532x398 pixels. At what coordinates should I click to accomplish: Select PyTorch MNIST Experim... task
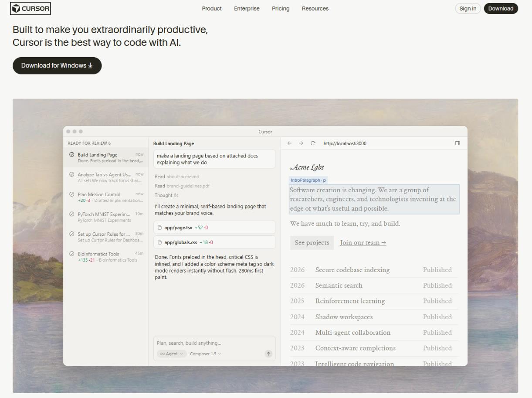point(106,217)
